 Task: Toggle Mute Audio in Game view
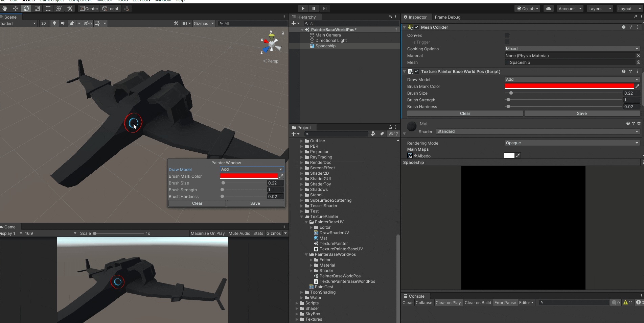pos(239,233)
